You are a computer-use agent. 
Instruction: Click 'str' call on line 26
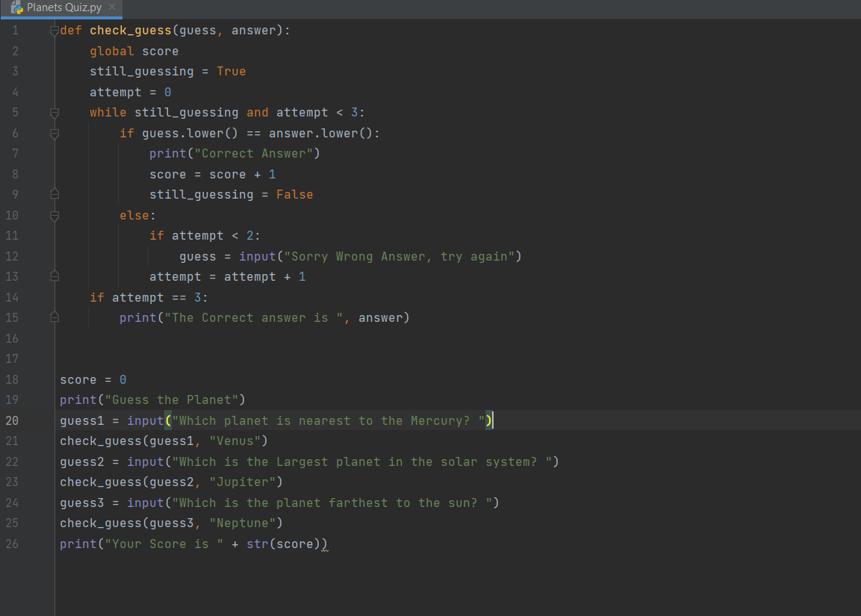tap(258, 544)
